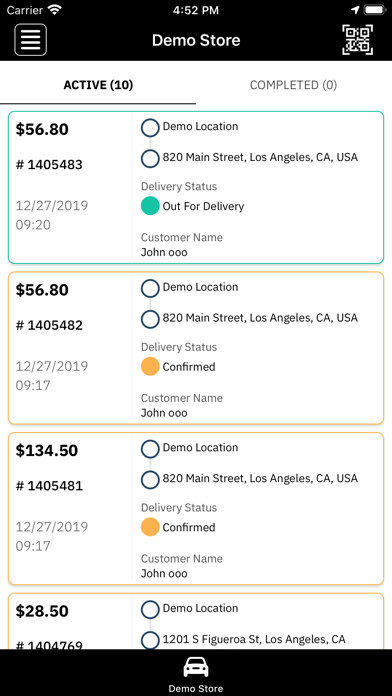Tap the car icon in bottom bar
Image resolution: width=392 pixels, height=696 pixels.
tap(196, 667)
